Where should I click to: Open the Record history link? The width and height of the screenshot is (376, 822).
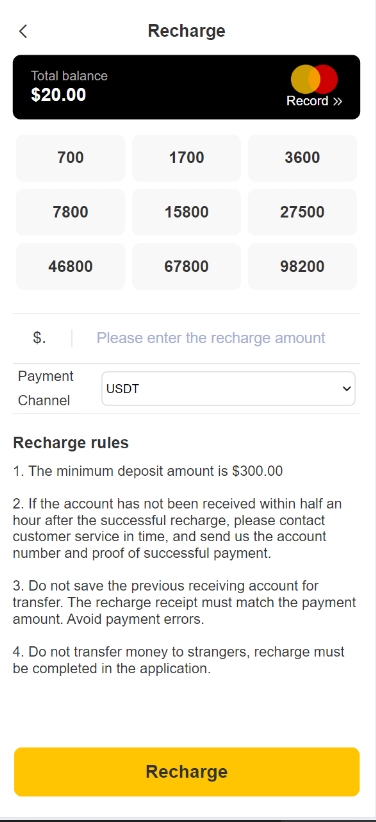point(314,101)
